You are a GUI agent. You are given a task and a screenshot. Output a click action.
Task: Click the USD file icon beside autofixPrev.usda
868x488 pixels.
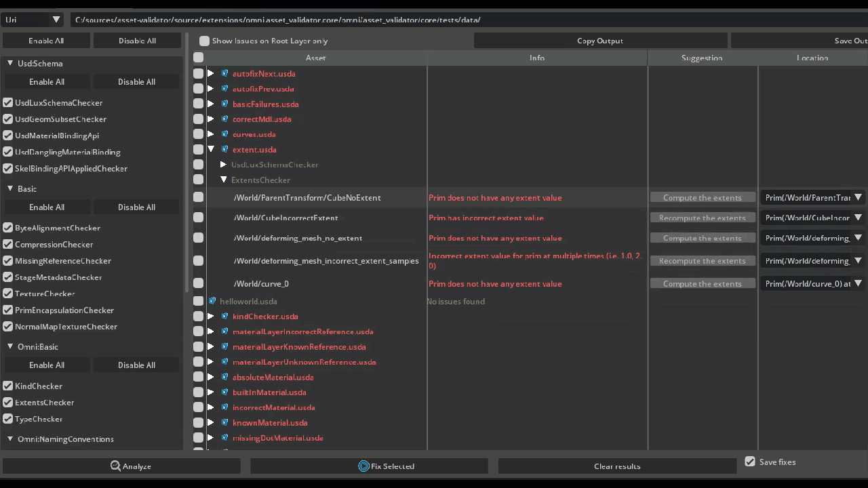tap(225, 89)
